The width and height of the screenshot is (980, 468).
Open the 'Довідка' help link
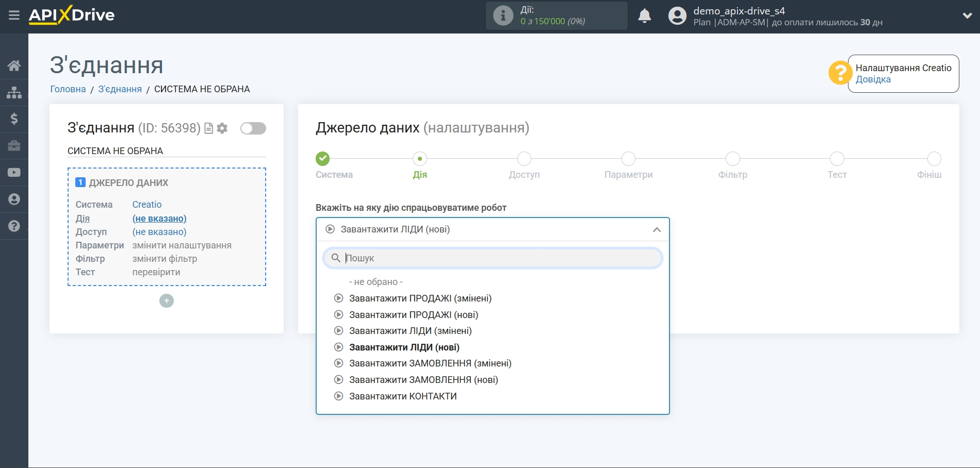(x=873, y=79)
